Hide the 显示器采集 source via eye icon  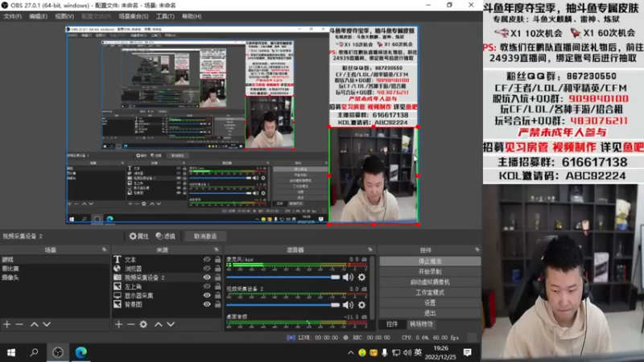click(207, 295)
